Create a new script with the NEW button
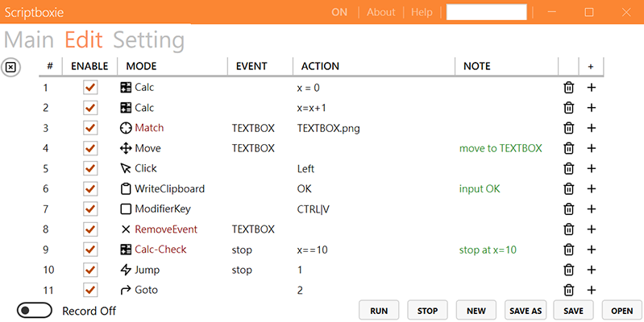Screen dimensions: 644x322 [476, 311]
